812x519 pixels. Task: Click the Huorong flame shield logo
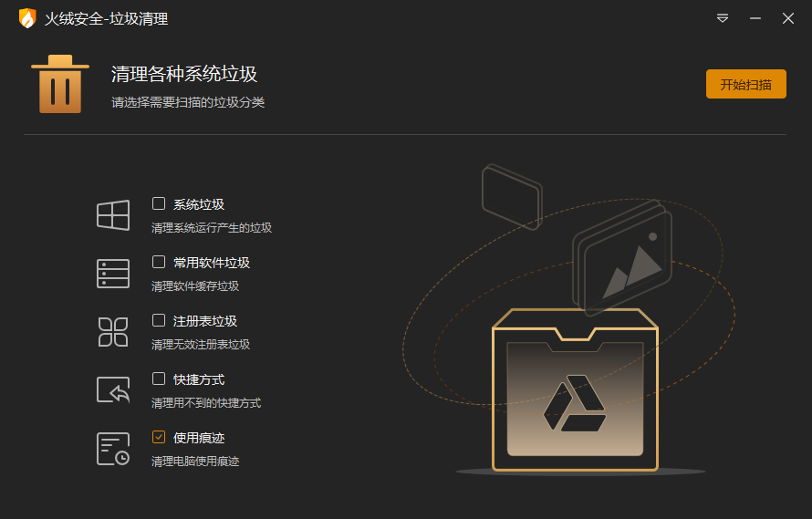click(27, 18)
